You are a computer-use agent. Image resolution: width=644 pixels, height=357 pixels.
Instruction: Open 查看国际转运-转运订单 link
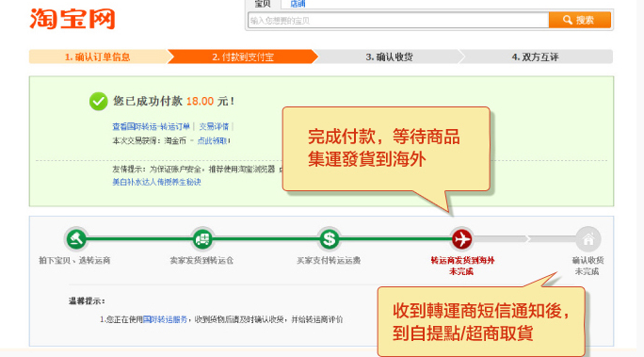click(151, 126)
